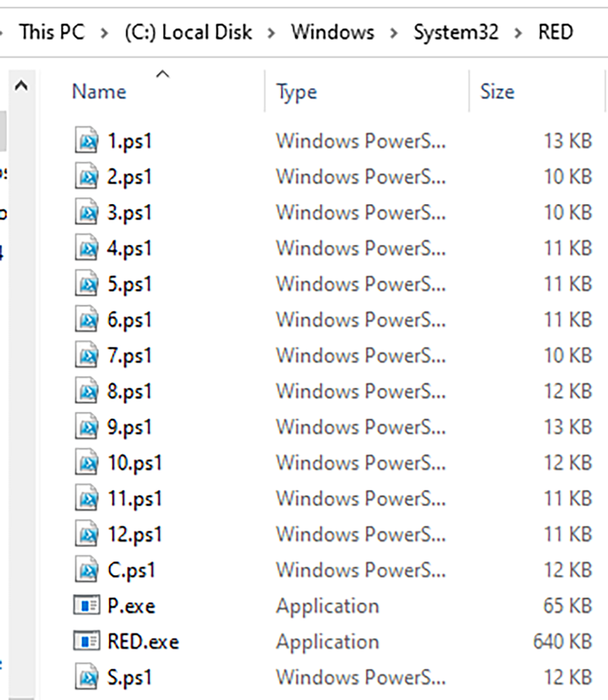This screenshot has width=608, height=700.
Task: Select the S.ps1 PowerShell file icon
Action: 86,677
